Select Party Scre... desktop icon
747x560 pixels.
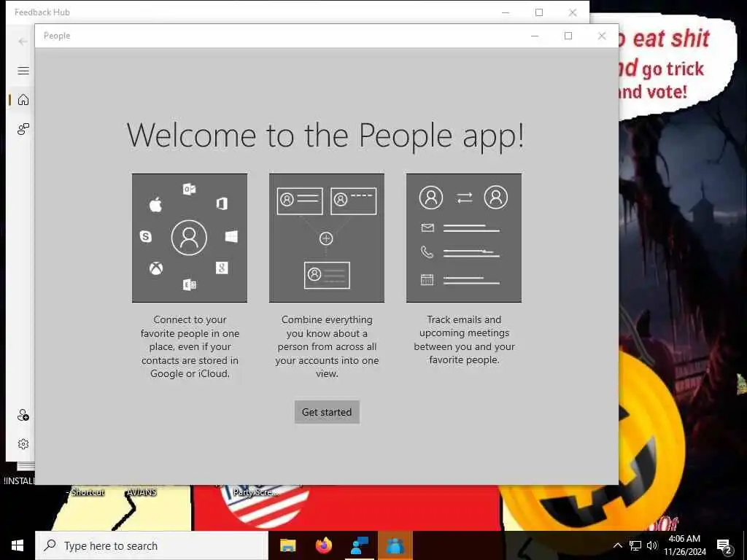(x=256, y=492)
